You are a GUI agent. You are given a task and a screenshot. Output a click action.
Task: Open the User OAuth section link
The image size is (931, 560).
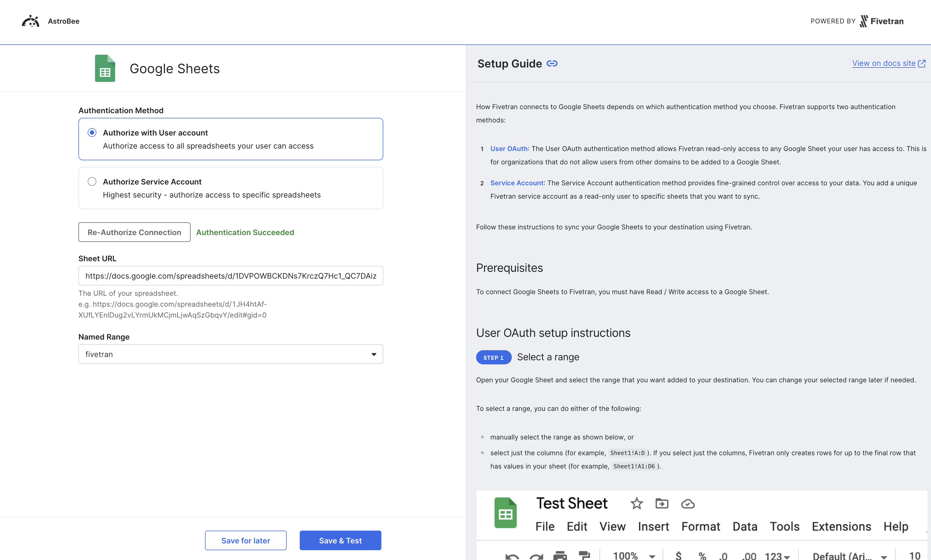coord(509,149)
